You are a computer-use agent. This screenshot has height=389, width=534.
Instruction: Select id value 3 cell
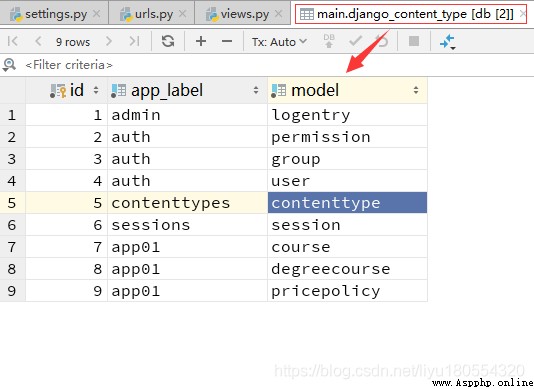click(67, 159)
